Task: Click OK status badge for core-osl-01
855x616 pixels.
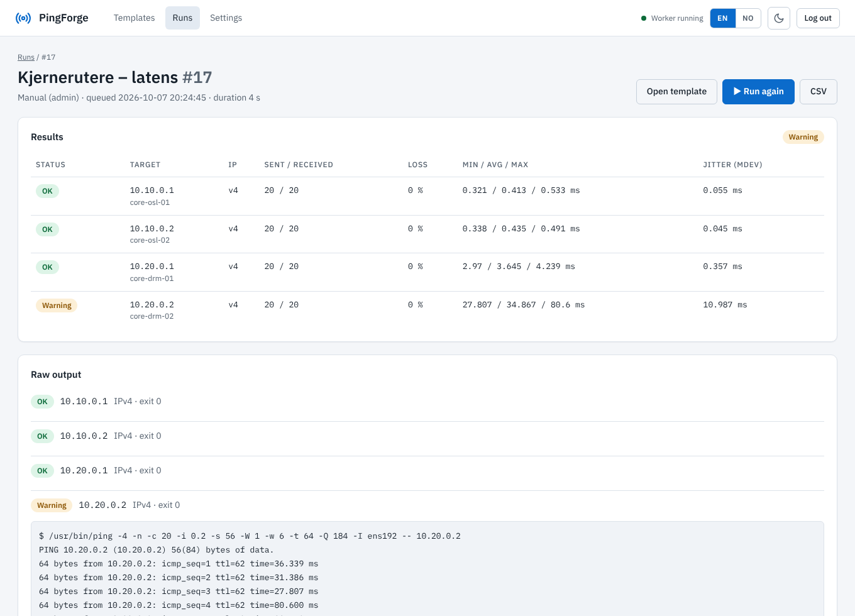Action: click(47, 191)
